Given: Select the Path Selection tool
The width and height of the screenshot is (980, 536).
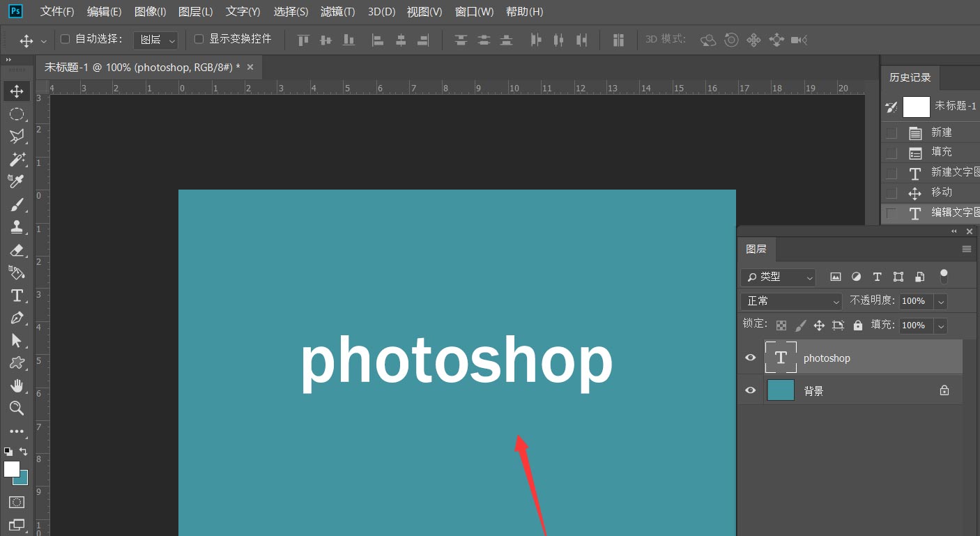Looking at the screenshot, I should (x=17, y=340).
